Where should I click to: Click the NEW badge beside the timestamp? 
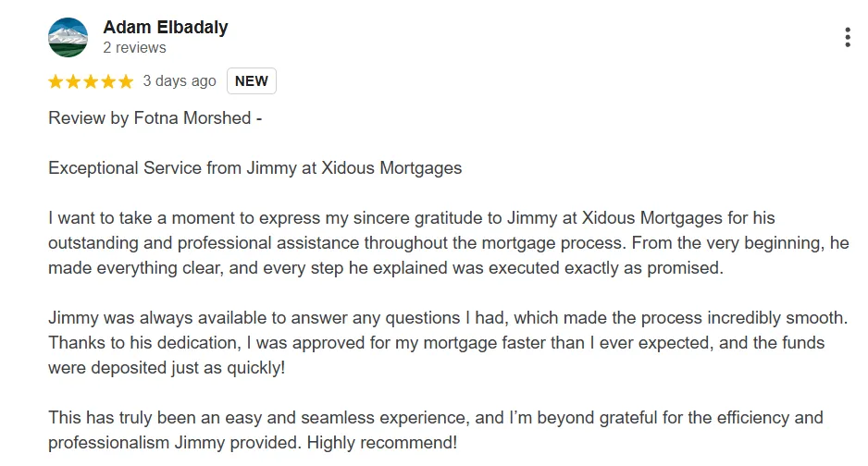pos(252,80)
